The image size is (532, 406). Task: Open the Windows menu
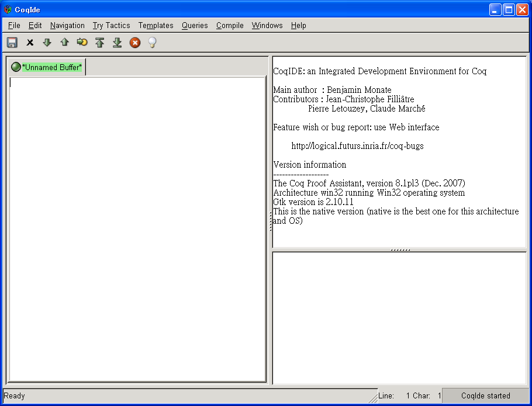point(267,26)
